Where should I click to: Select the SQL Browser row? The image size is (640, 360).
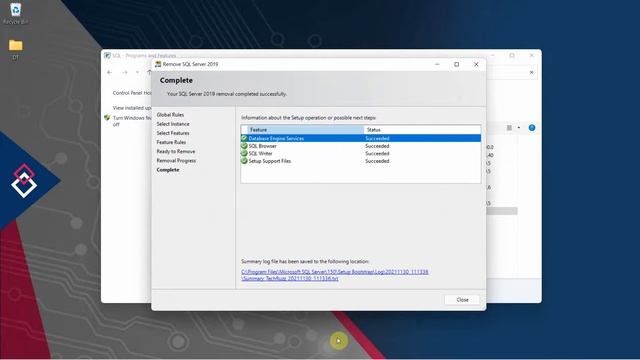coord(360,146)
